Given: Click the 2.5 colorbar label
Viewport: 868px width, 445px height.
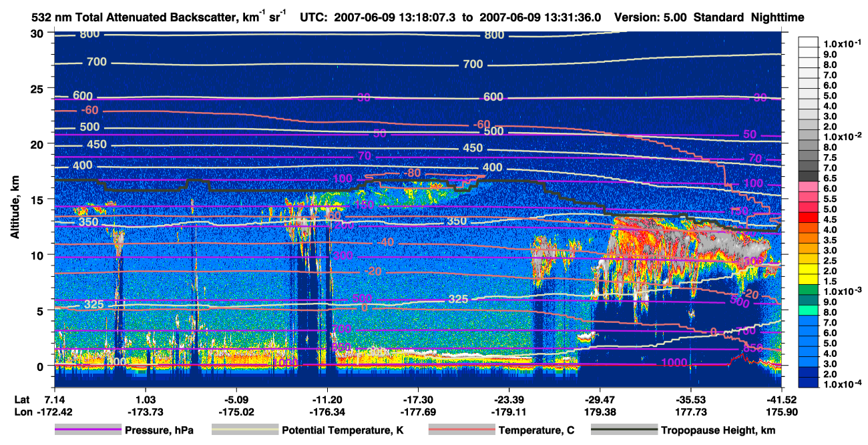Looking at the screenshot, I should pyautogui.click(x=830, y=261).
